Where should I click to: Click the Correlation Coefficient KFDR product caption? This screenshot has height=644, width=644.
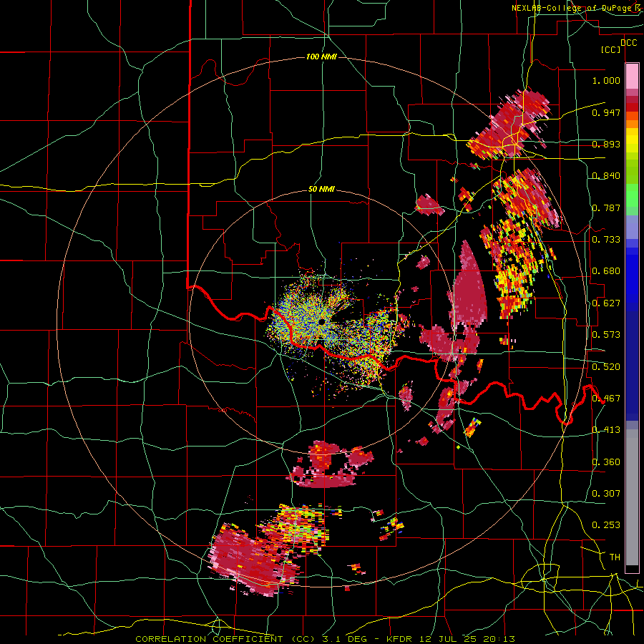pyautogui.click(x=325, y=639)
